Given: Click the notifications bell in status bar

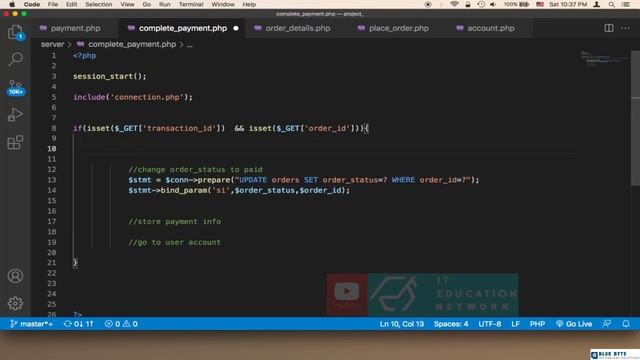Looking at the screenshot, I should 626,324.
